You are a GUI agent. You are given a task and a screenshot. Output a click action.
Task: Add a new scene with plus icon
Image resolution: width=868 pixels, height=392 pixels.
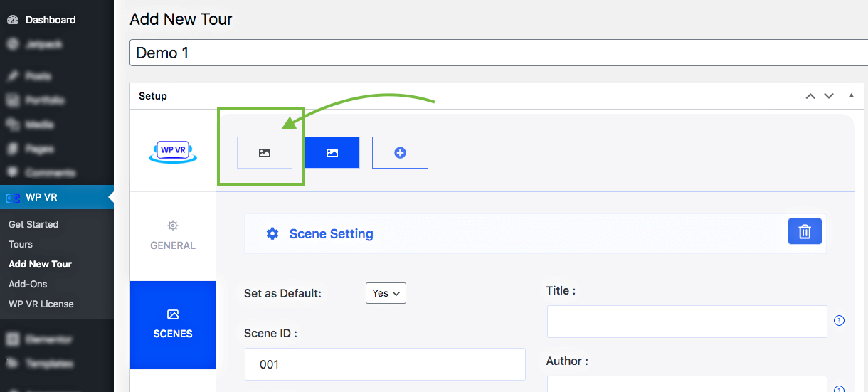coord(400,152)
